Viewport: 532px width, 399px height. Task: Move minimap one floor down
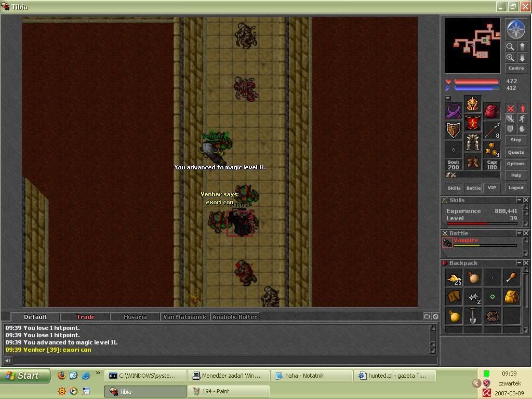click(522, 58)
